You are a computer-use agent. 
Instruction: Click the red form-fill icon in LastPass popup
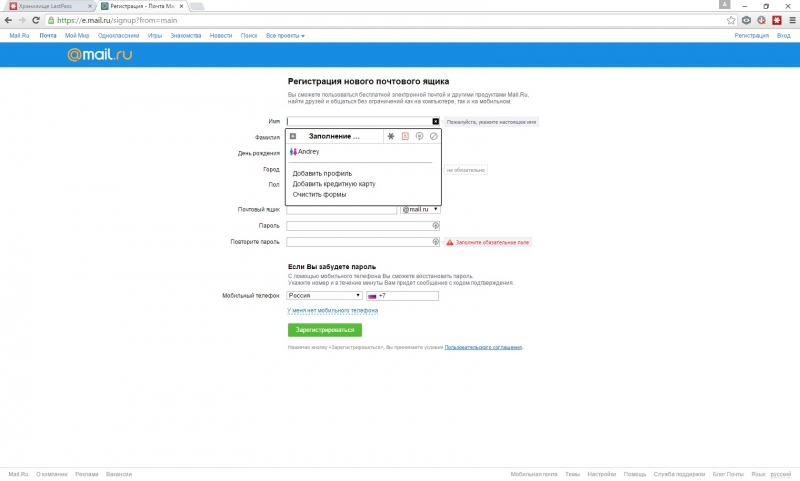coord(405,136)
